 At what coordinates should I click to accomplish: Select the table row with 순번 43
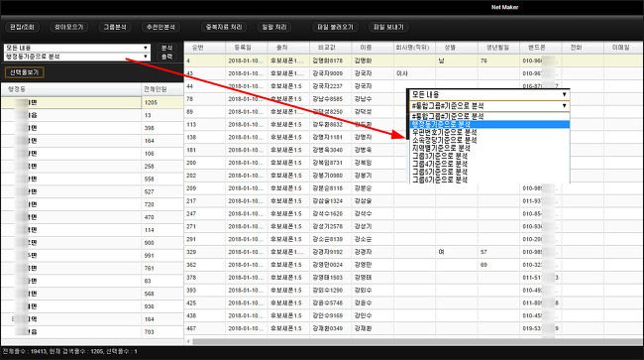tap(413, 73)
